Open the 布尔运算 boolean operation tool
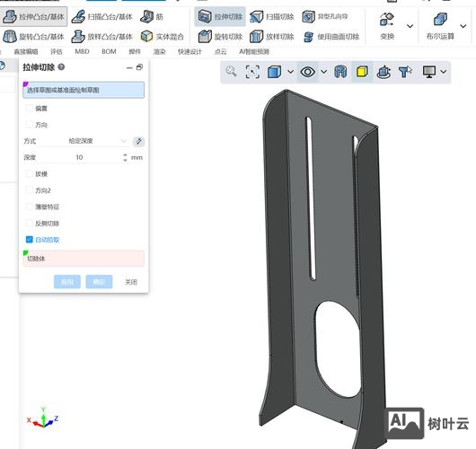The width and height of the screenshot is (476, 449). [x=440, y=26]
